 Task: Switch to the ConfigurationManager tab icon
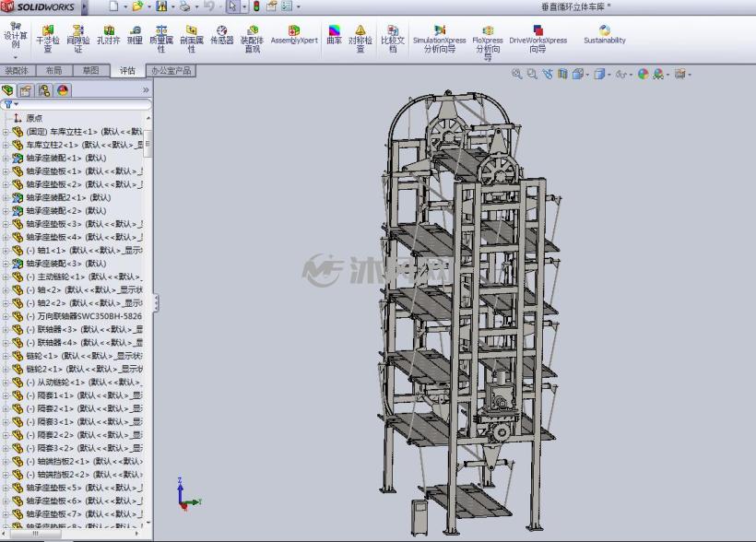coord(44,90)
